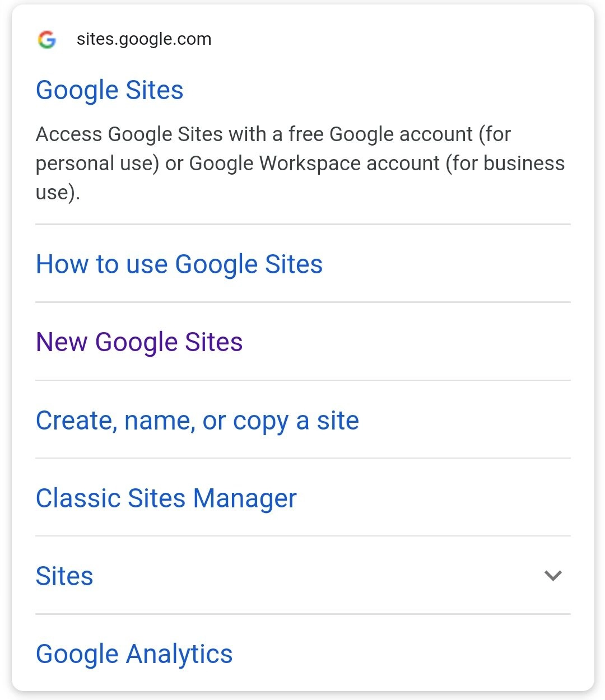Expand the Sites sitelink chevron
The height and width of the screenshot is (700, 605).
click(553, 576)
